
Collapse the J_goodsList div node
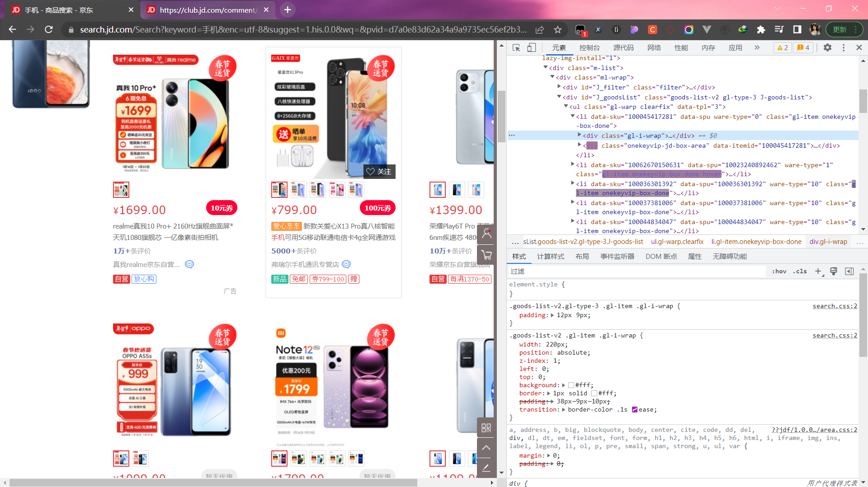559,97
